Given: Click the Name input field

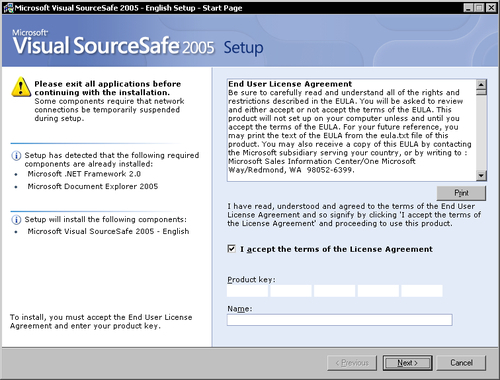Looking at the screenshot, I should [340, 320].
